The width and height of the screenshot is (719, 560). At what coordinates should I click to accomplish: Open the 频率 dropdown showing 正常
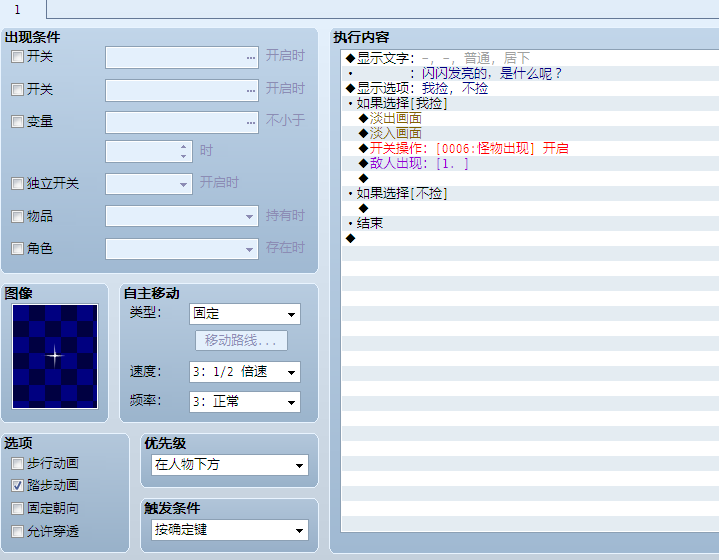click(245, 402)
